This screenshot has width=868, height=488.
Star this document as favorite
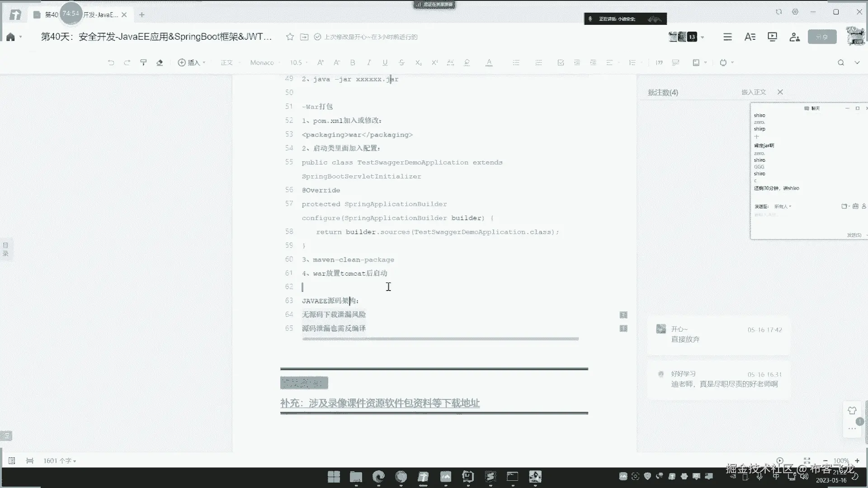290,37
